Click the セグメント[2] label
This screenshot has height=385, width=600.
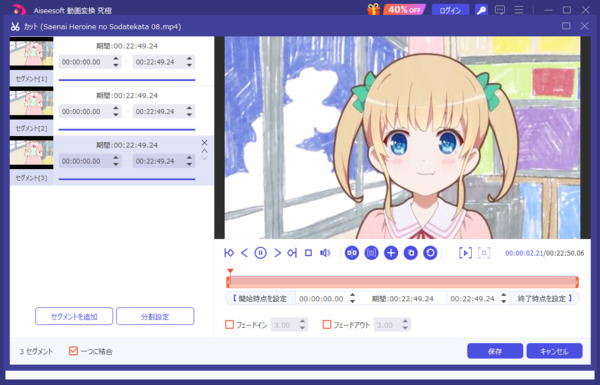tap(31, 128)
